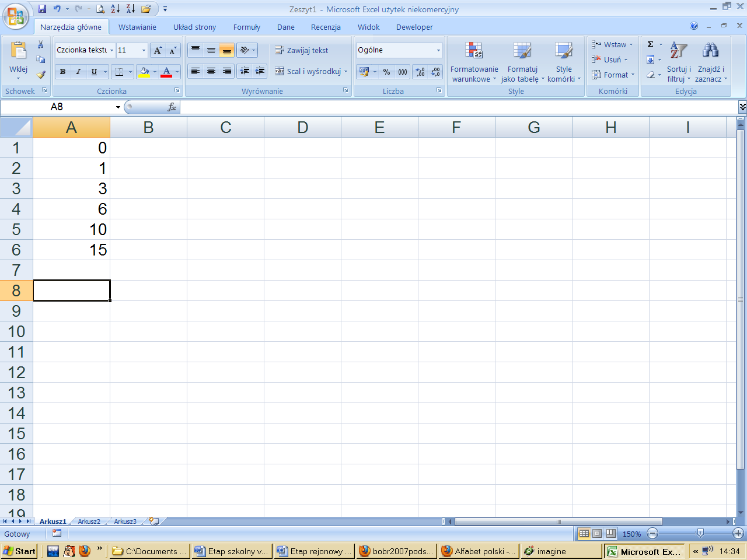
Task: Open the Windows Start button
Action: tap(19, 551)
